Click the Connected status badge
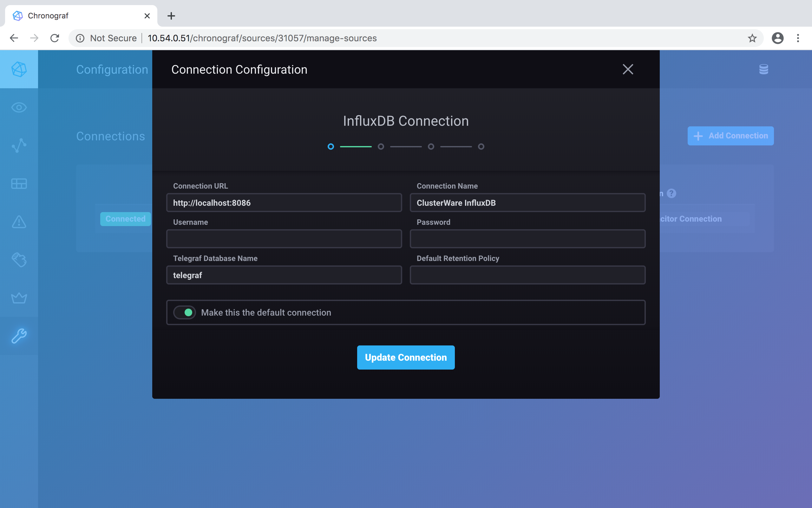This screenshot has width=812, height=508. 126,219
